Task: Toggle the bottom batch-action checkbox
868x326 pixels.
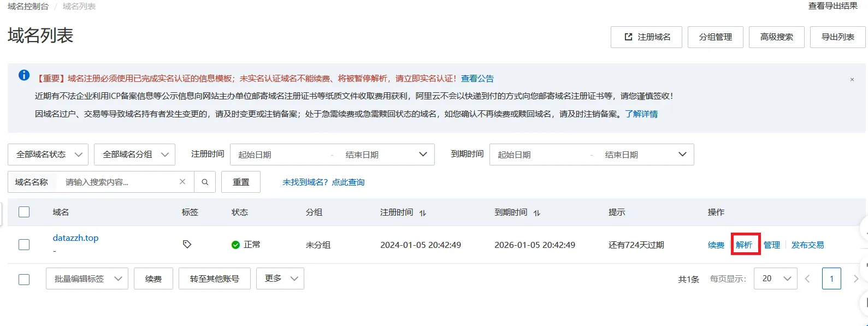Action: (24, 279)
